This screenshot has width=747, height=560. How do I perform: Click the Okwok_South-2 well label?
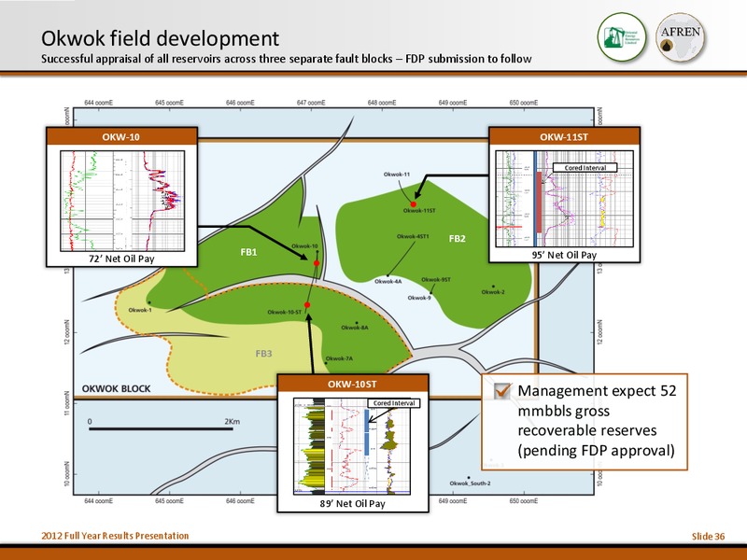[x=471, y=483]
